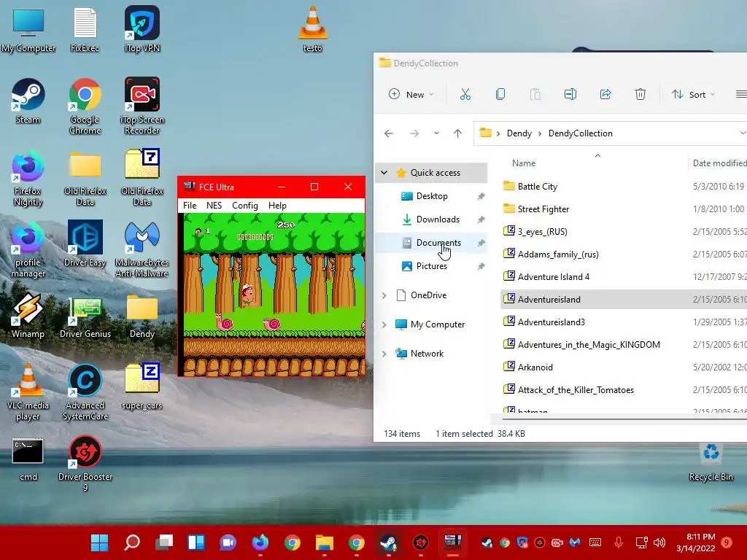Screen dimensions: 747x560
Task: Open File menu in FCE Ultra
Action: click(190, 205)
